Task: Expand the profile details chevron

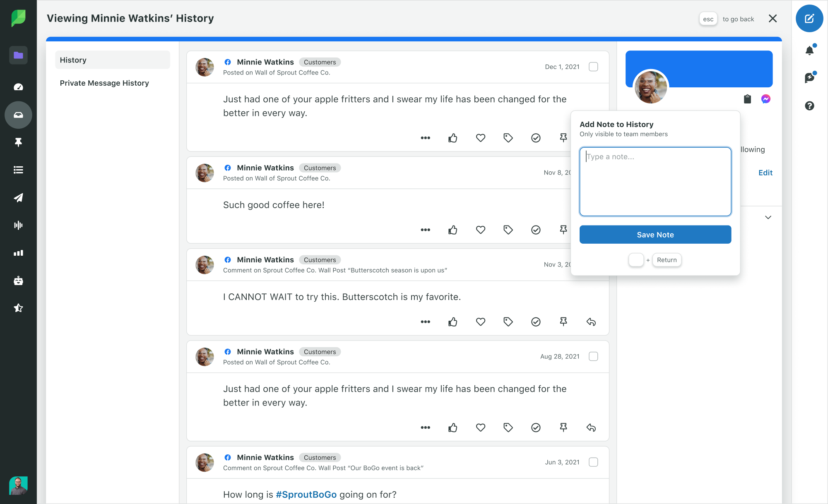Action: pos(768,217)
